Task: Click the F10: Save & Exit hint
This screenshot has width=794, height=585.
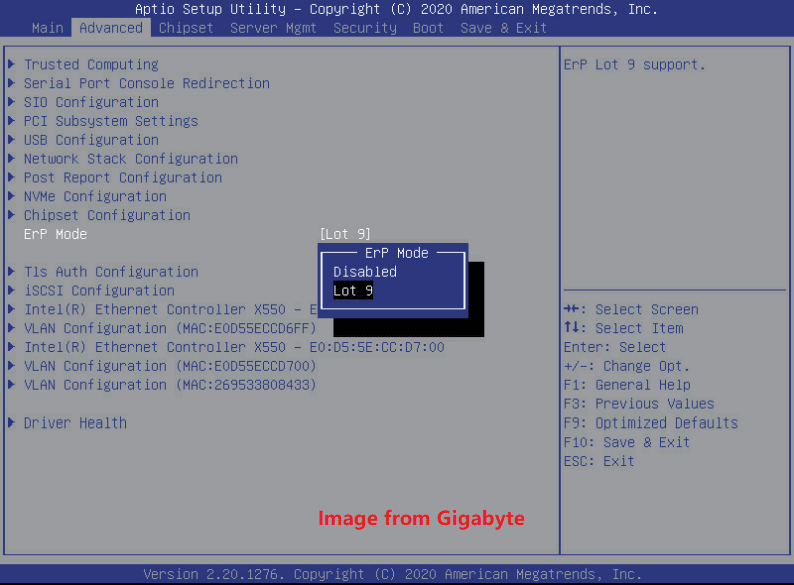Action: tap(627, 442)
